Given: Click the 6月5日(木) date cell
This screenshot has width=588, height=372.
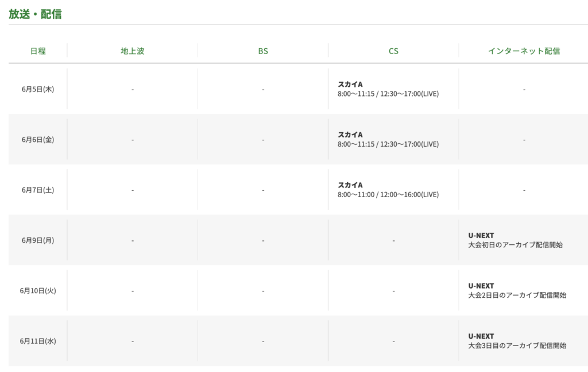Looking at the screenshot, I should coord(38,89).
